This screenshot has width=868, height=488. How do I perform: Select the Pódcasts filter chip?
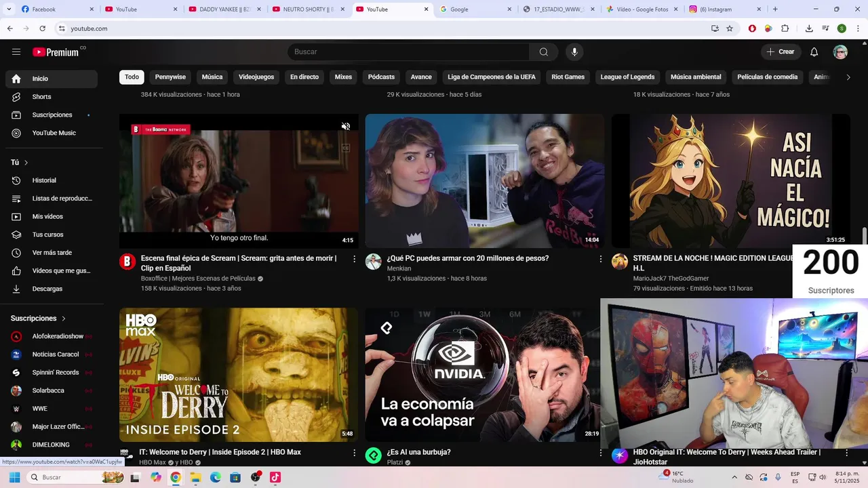(x=381, y=77)
